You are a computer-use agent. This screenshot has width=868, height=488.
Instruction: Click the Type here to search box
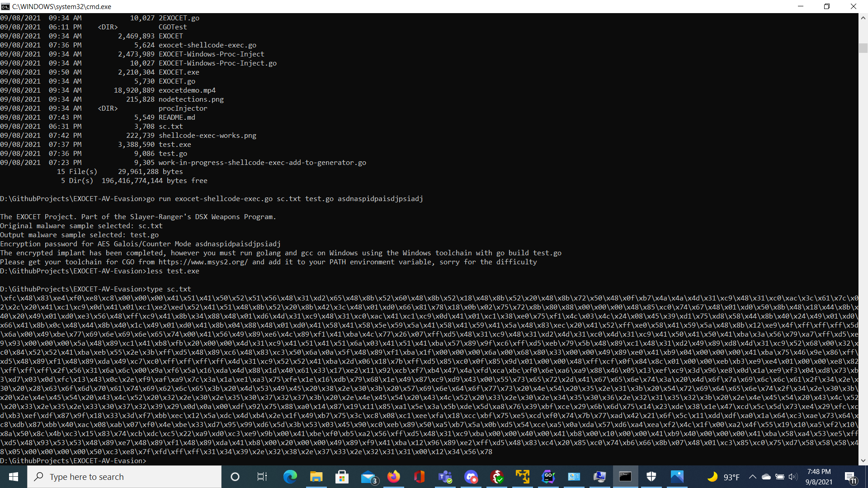[124, 477]
